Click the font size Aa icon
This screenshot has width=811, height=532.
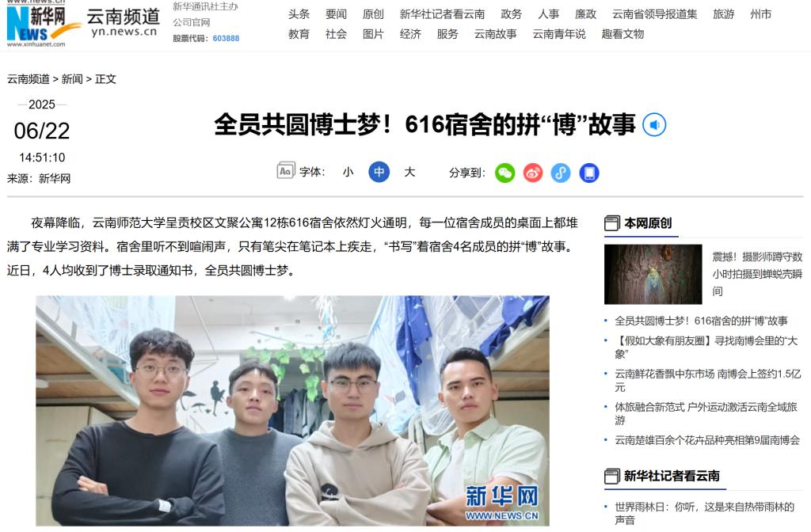coord(285,171)
